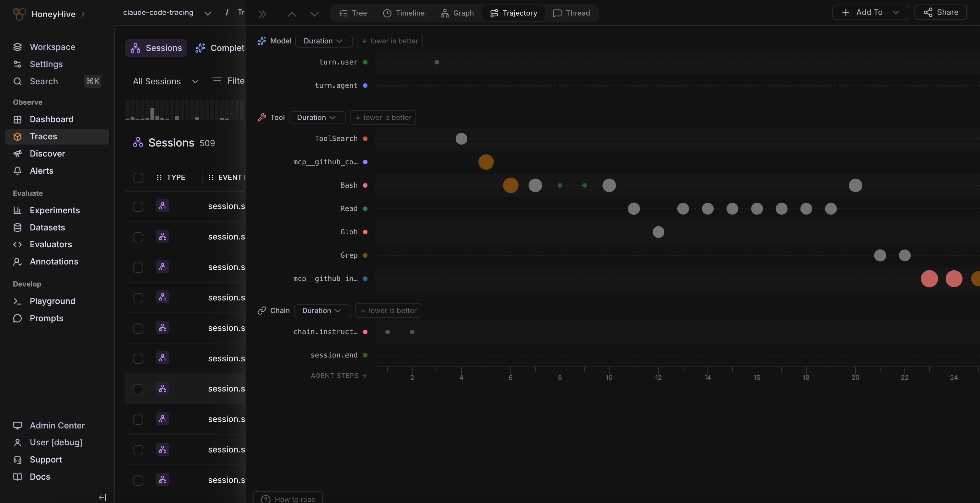
Task: Select the Trajectory view tab
Action: tap(514, 13)
